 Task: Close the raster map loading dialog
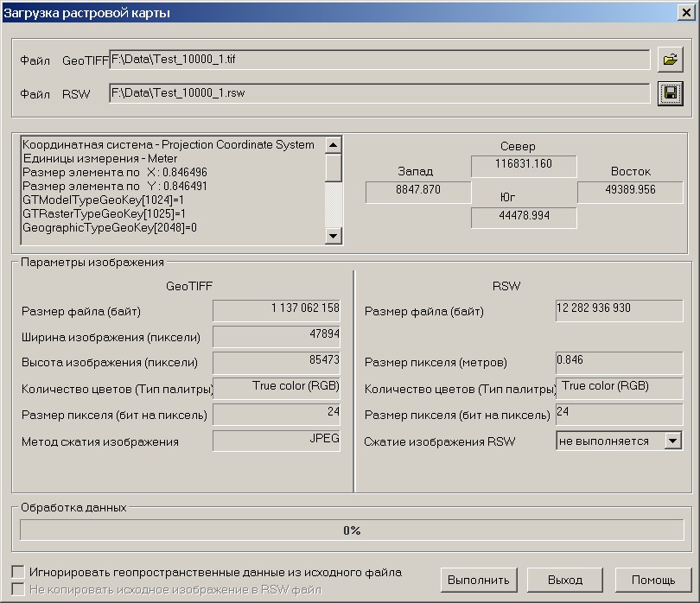pos(686,12)
